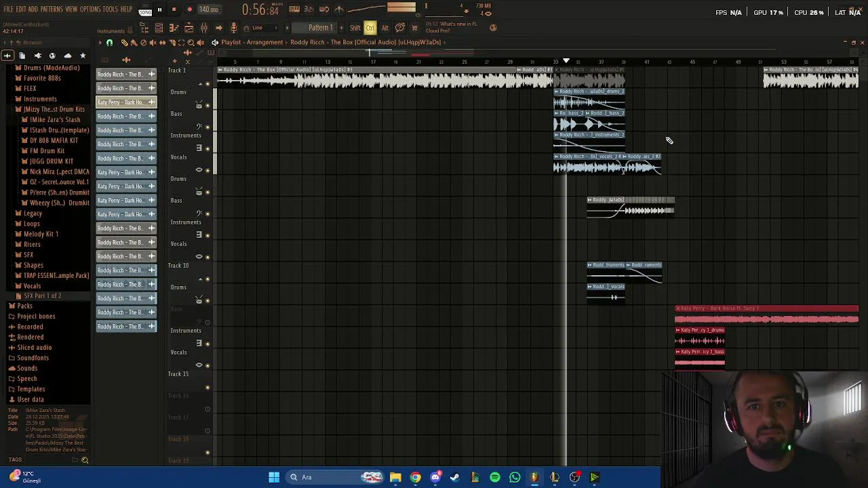Open the User data folder in browser
This screenshot has height=488, width=868.
coord(30,399)
